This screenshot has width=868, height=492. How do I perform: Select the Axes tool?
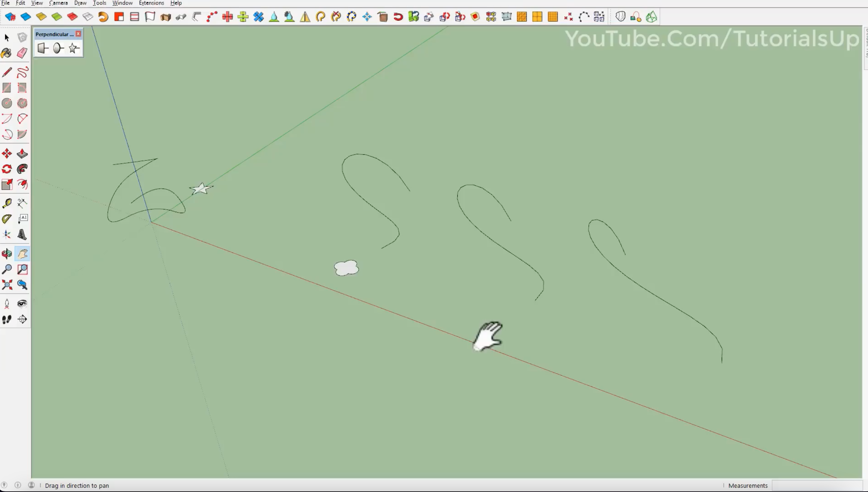7,235
